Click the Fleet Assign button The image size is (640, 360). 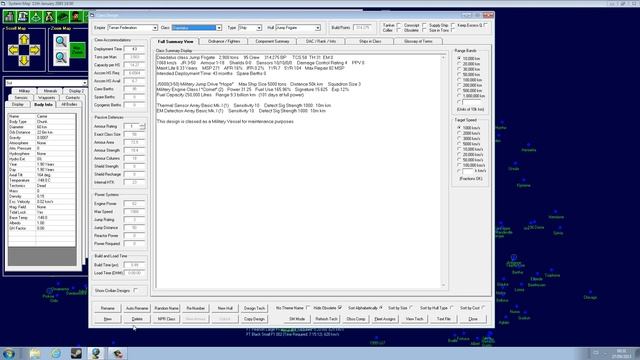(385, 319)
